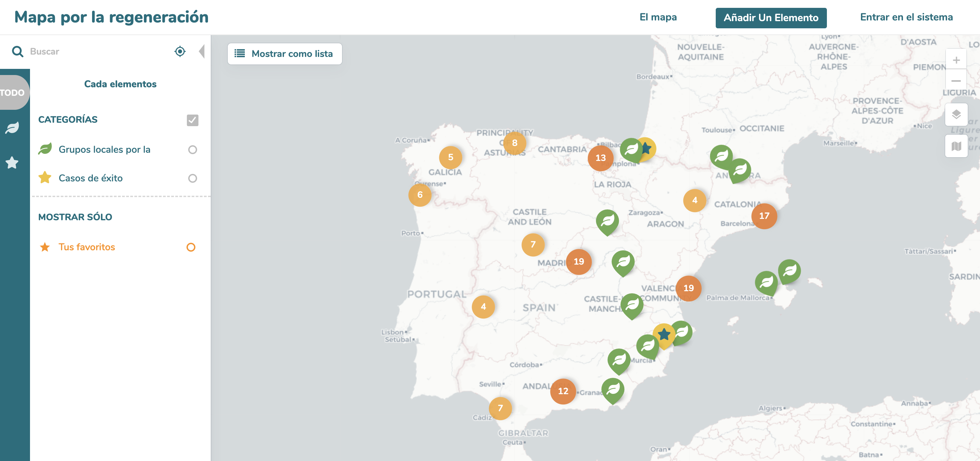
Task: Click the search magnifier icon
Action: coord(17,51)
